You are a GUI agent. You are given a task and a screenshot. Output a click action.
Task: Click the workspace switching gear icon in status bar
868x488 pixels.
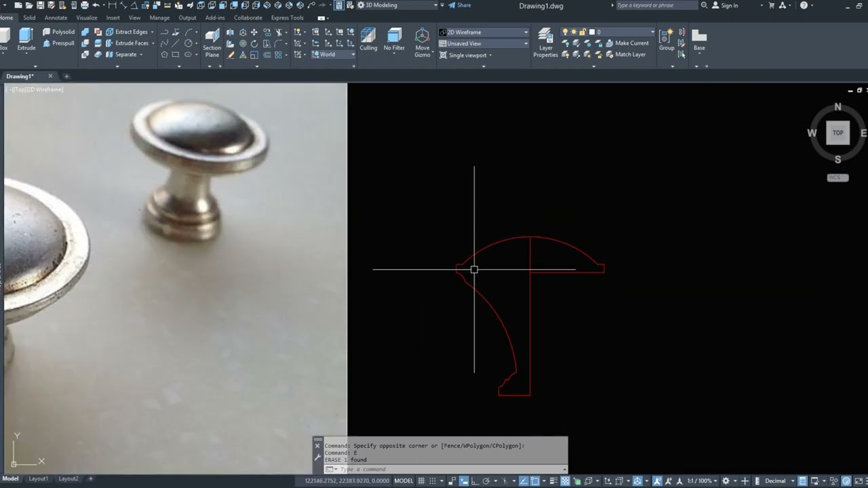(726, 481)
